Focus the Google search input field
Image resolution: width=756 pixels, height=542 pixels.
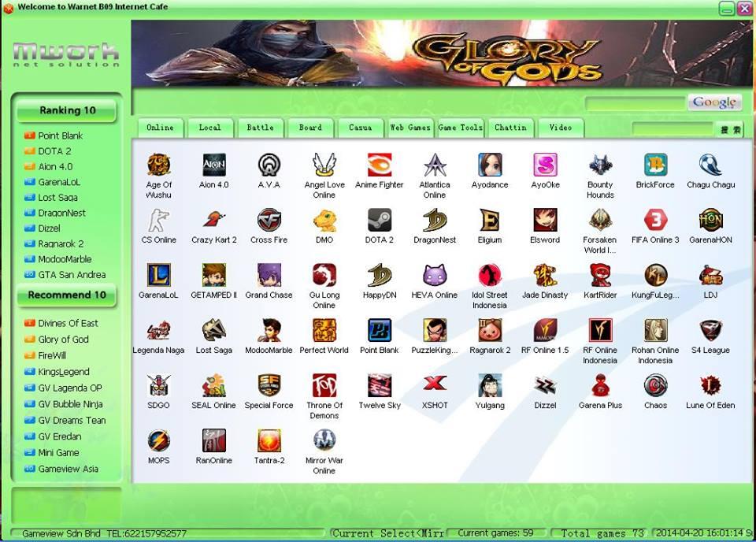click(635, 102)
